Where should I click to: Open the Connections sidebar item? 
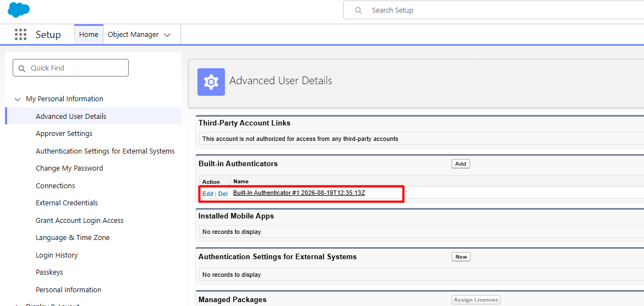[56, 186]
